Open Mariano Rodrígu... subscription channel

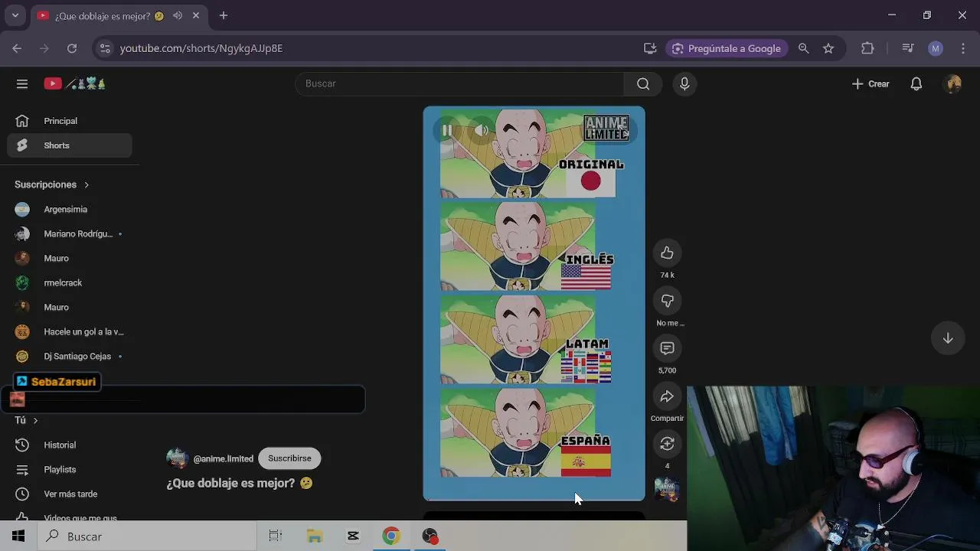pyautogui.click(x=70, y=233)
